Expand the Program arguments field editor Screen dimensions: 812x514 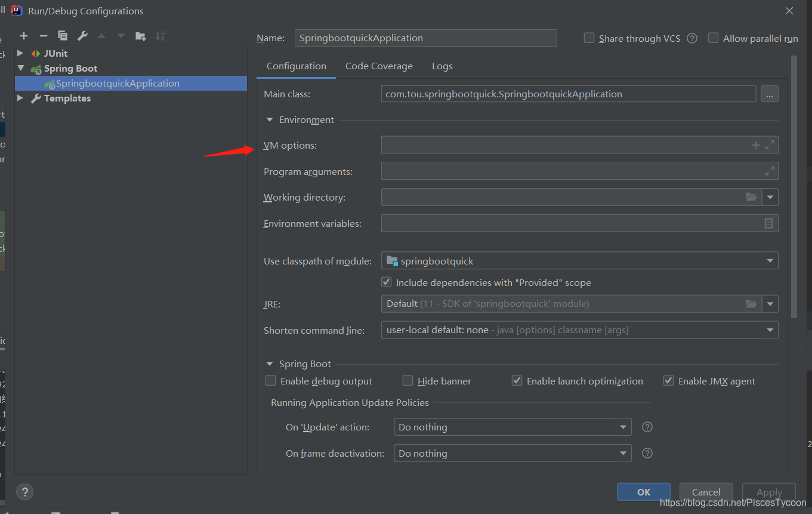[770, 171]
